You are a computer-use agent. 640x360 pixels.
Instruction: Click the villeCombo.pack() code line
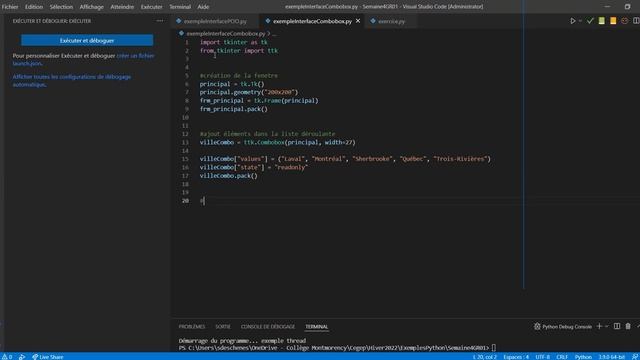229,176
